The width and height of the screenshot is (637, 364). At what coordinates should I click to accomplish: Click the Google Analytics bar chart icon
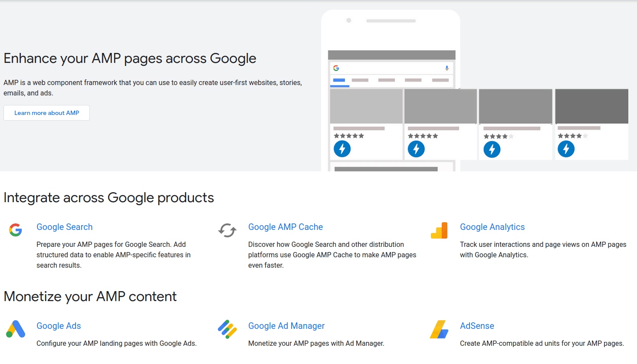click(x=439, y=230)
